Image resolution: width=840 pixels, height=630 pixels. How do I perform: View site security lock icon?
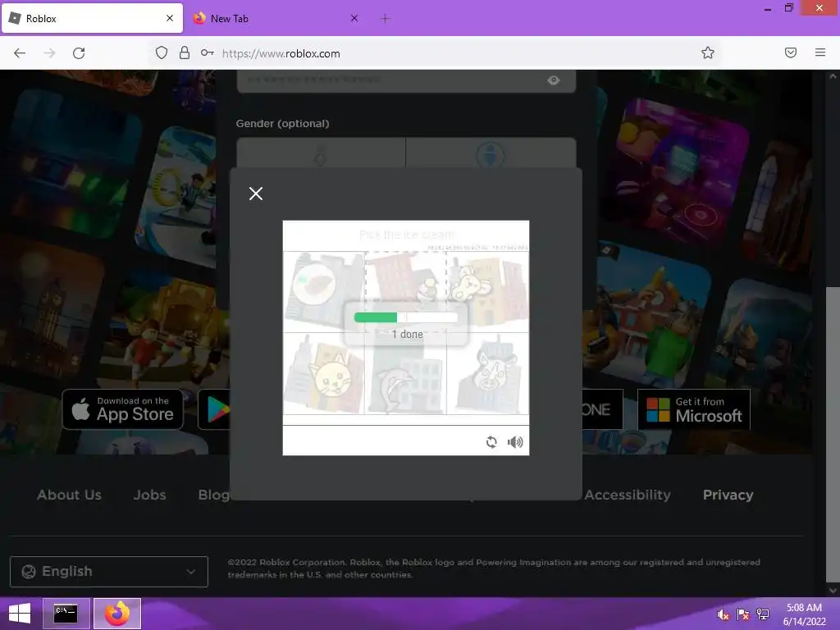tap(185, 52)
